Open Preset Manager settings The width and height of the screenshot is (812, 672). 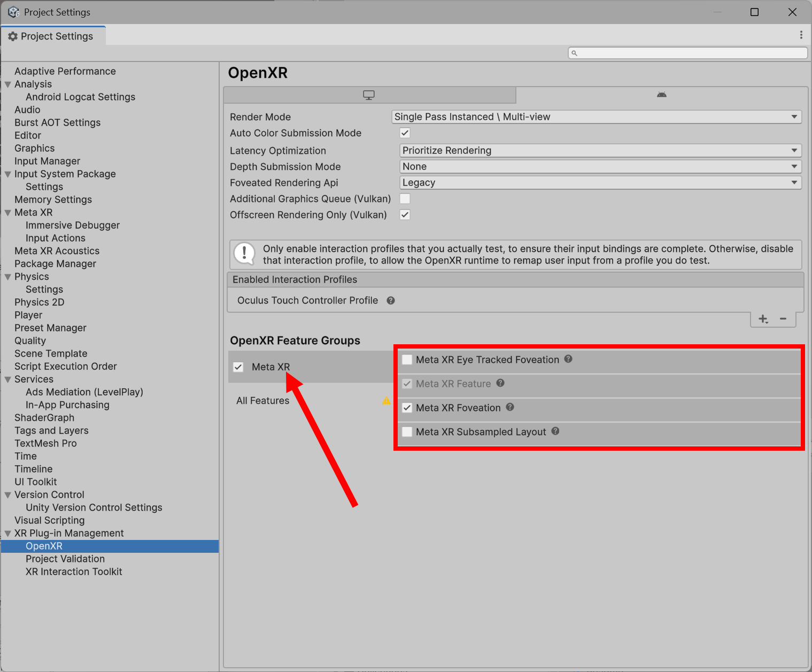[x=50, y=328]
